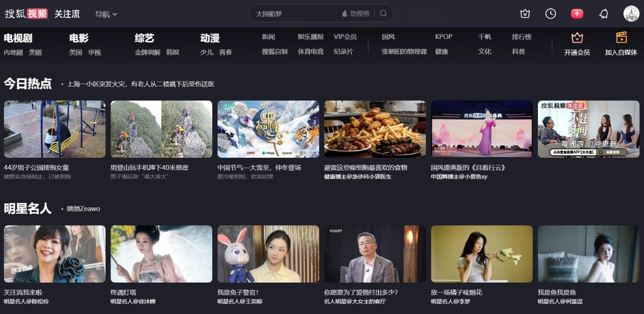644x314 pixels.
Task: Open the 关注流 section link
Action: [67, 14]
